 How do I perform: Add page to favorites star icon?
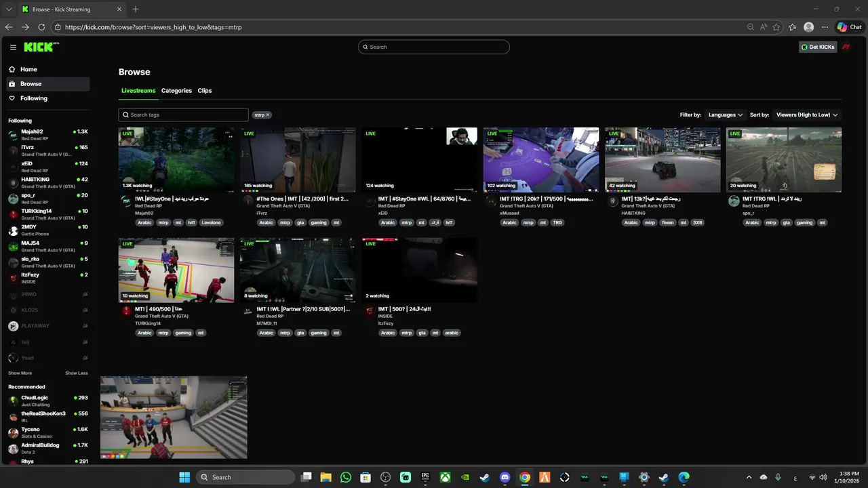[x=775, y=27]
